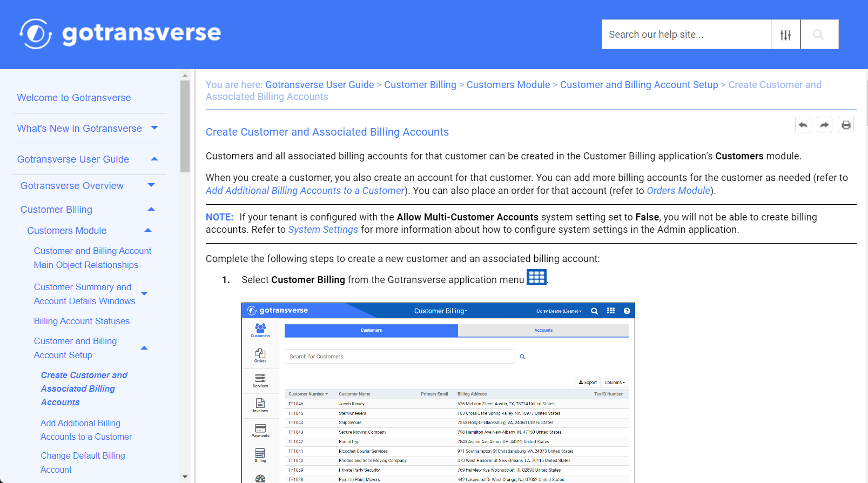
Task: Collapse the Gotransverse User Guide section
Action: pos(154,159)
